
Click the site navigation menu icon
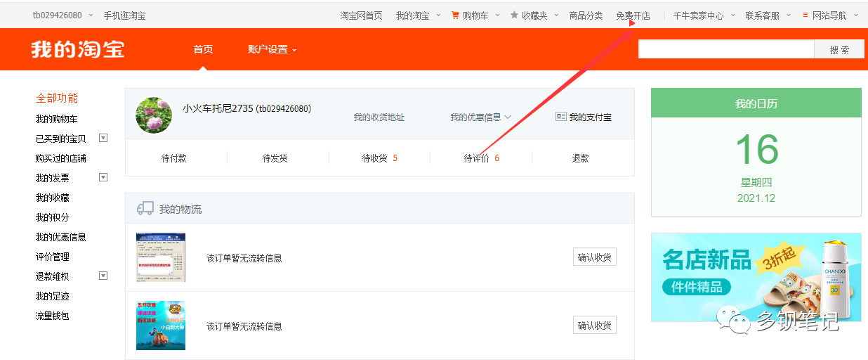(805, 15)
